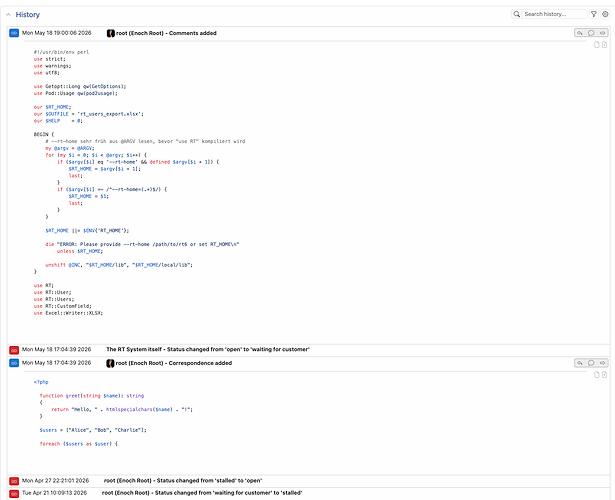Click timestamp Mon Apr 27 22:21:01 2026
Image resolution: width=615 pixels, height=500 pixels.
[55, 480]
